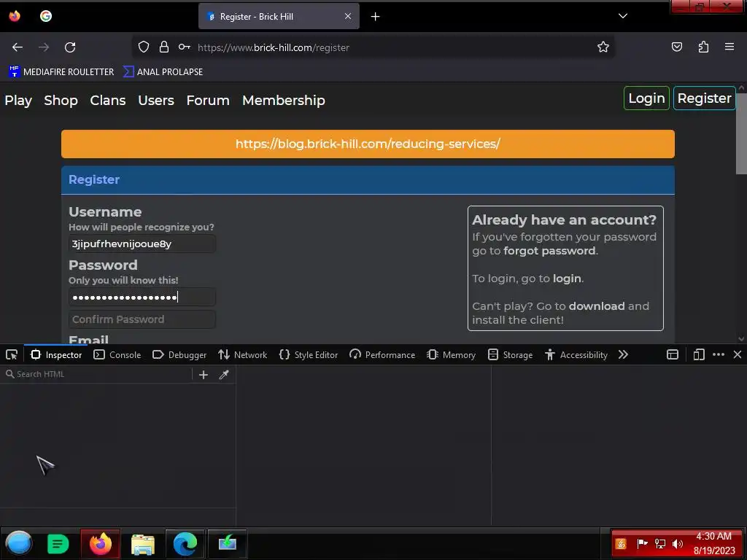Pick a color with eyedropper tool

224,375
